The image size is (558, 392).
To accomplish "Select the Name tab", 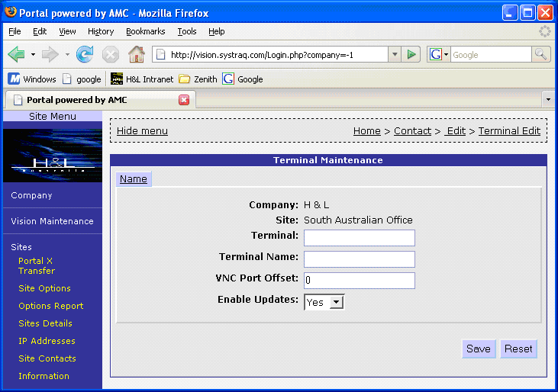I will (x=134, y=178).
